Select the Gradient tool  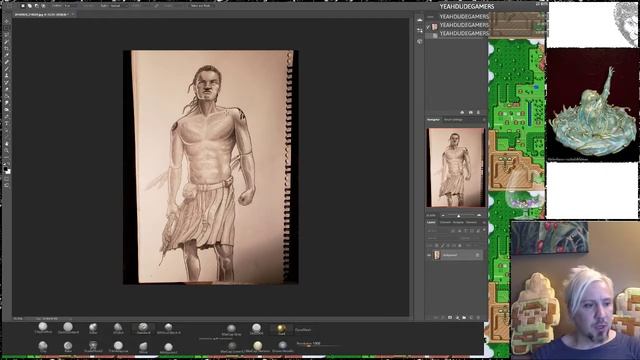(6, 96)
